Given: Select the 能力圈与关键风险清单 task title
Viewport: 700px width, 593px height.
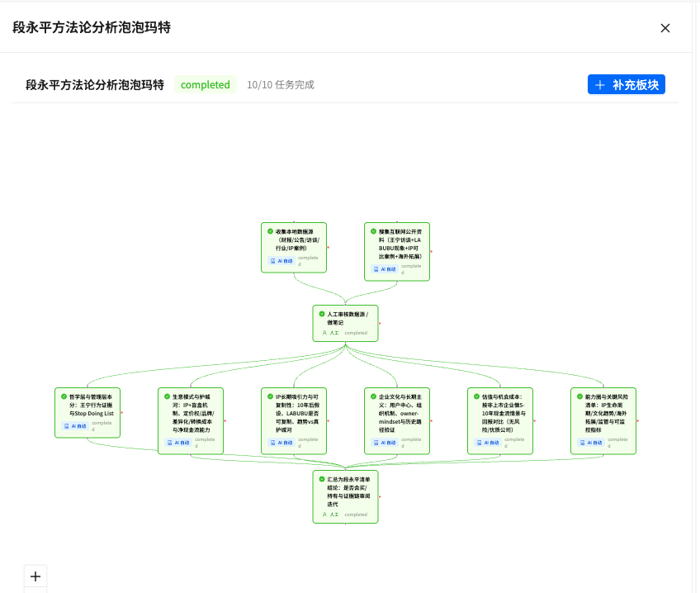Looking at the screenshot, I should click(607, 413).
